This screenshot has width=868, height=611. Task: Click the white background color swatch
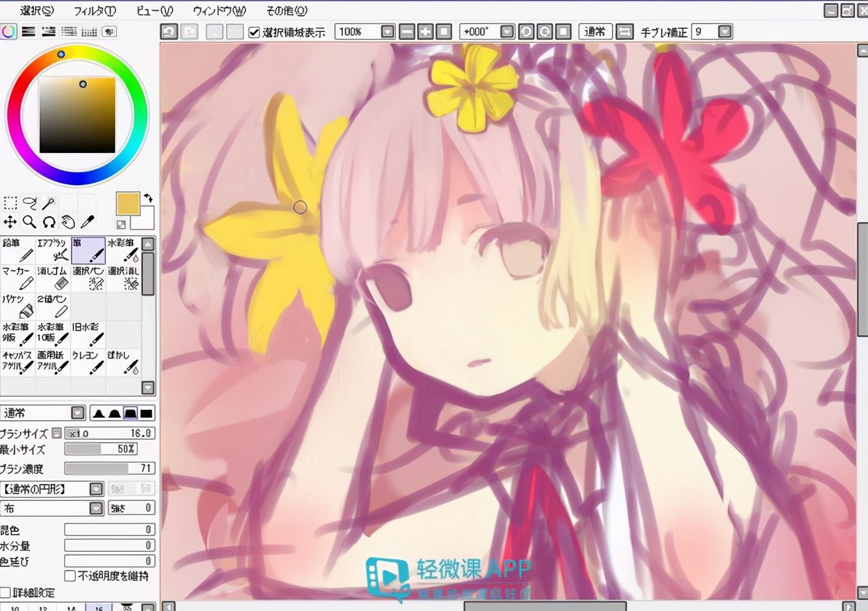click(147, 221)
